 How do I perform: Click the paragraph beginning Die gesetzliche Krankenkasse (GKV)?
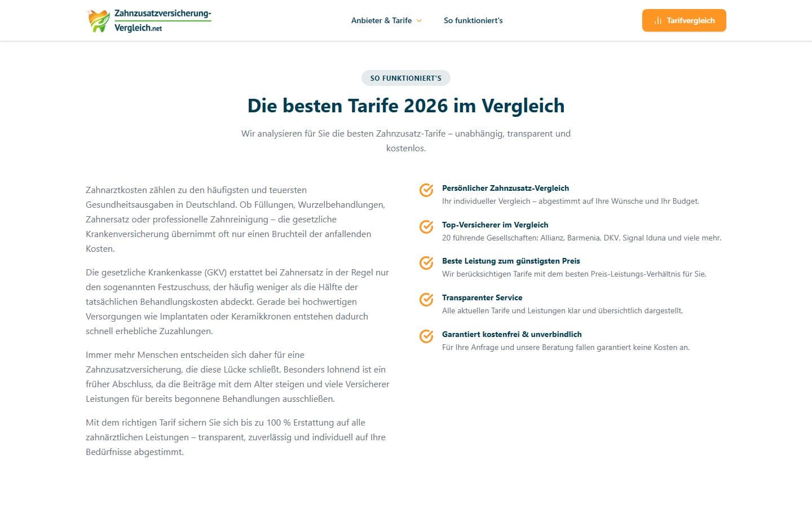click(237, 301)
